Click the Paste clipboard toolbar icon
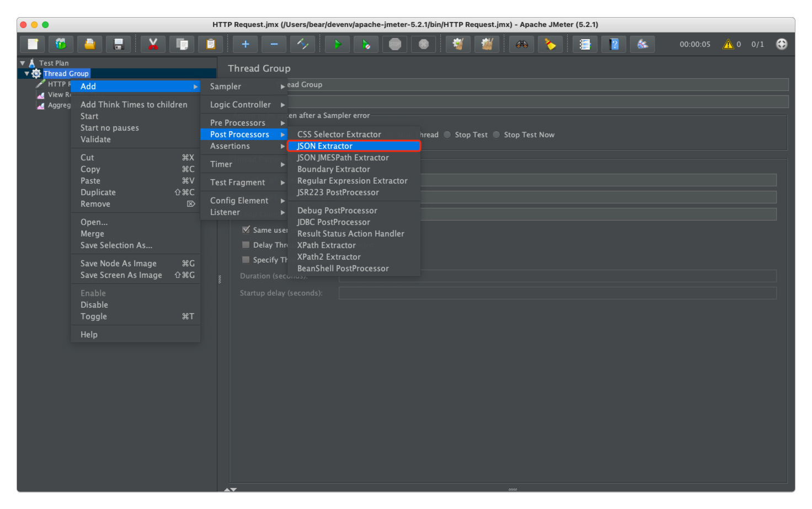 tap(211, 44)
